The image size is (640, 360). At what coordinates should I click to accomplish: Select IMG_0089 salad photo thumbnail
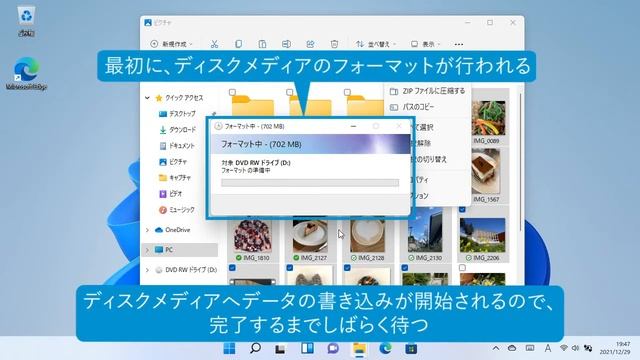488,118
